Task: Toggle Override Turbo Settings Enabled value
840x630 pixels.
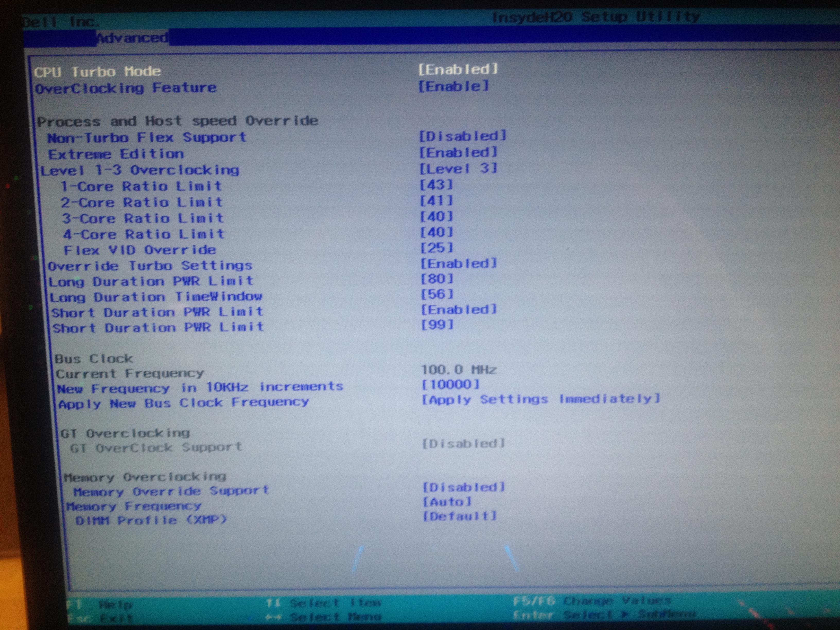Action: coord(459,264)
